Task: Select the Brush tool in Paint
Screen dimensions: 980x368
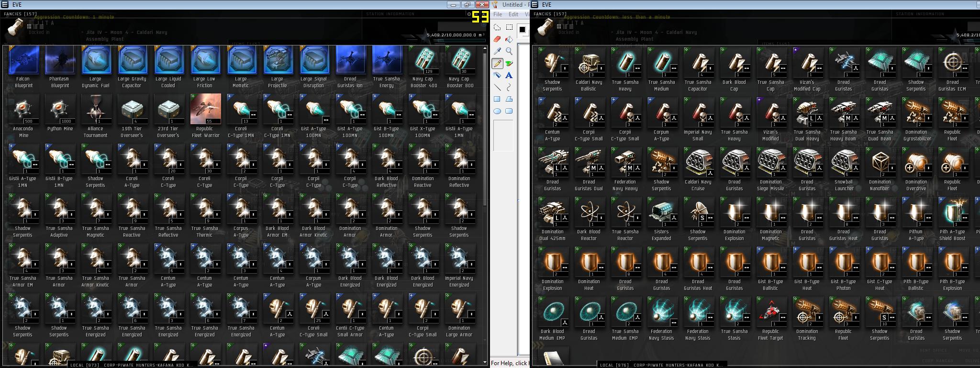Action: point(509,63)
